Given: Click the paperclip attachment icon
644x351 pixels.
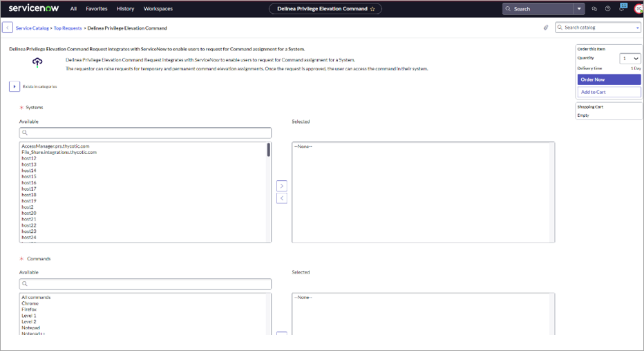Looking at the screenshot, I should 546,28.
